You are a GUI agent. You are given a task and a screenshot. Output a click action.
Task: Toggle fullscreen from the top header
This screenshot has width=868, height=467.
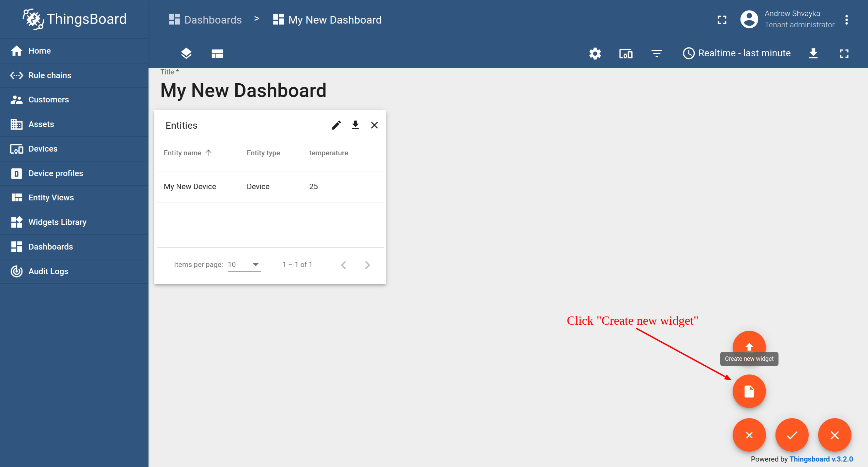click(722, 20)
